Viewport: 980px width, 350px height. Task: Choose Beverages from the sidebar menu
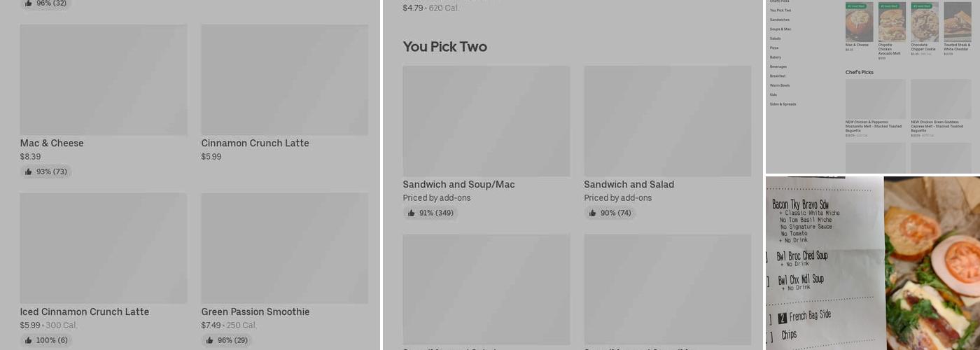(778, 66)
